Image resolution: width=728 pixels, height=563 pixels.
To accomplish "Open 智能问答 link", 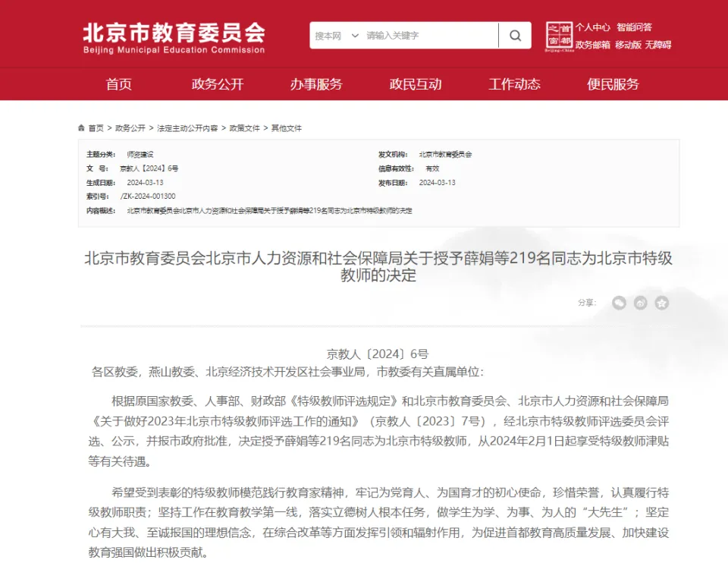I will 634,27.
